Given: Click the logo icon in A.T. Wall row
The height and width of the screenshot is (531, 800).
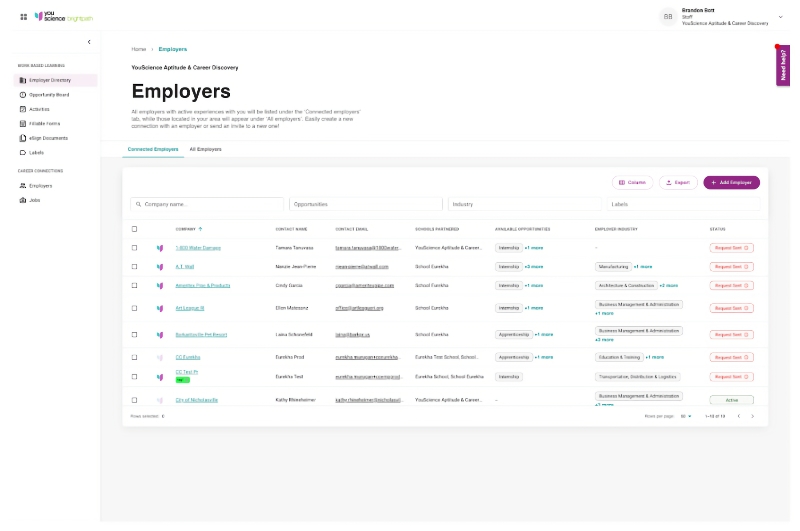Looking at the screenshot, I should [x=160, y=267].
